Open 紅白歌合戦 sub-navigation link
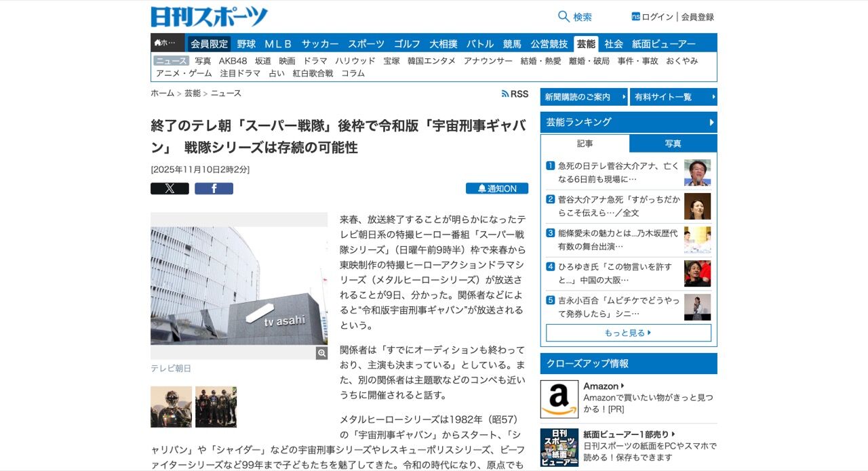868x471 pixels. [313, 73]
